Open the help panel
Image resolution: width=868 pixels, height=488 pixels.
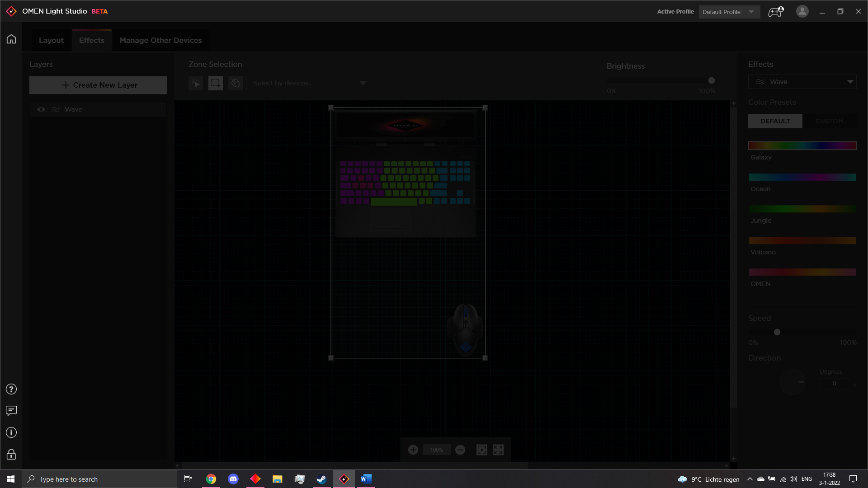(x=11, y=389)
